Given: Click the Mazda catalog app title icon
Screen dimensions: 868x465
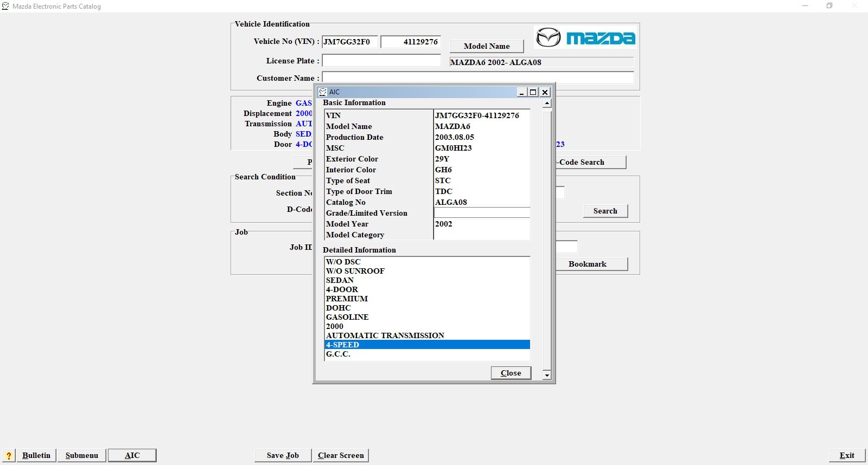Looking at the screenshot, I should point(5,6).
